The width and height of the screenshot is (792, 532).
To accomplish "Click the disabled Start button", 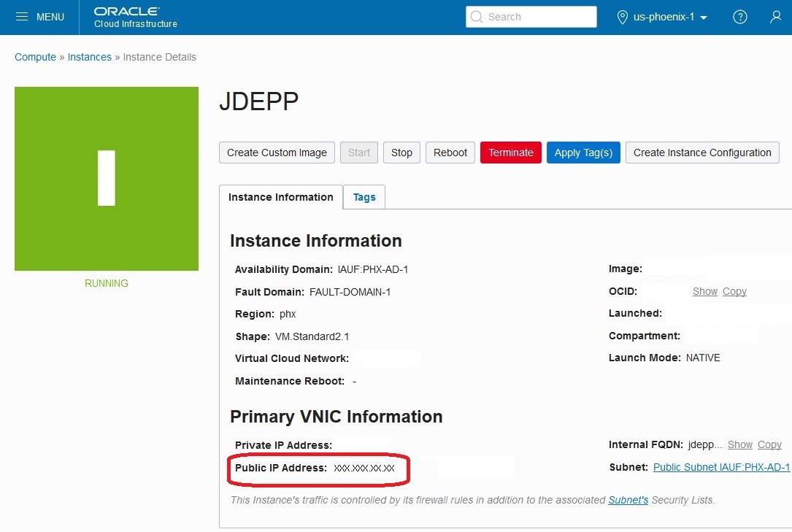I will (x=359, y=153).
